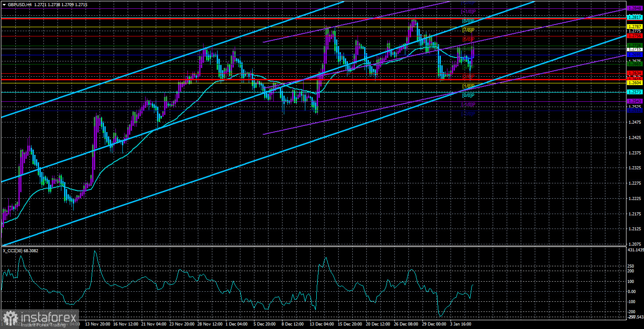Click the [6/8]P Murray level label
Image resolution: width=644 pixels, height=329 pixels.
(468, 39)
